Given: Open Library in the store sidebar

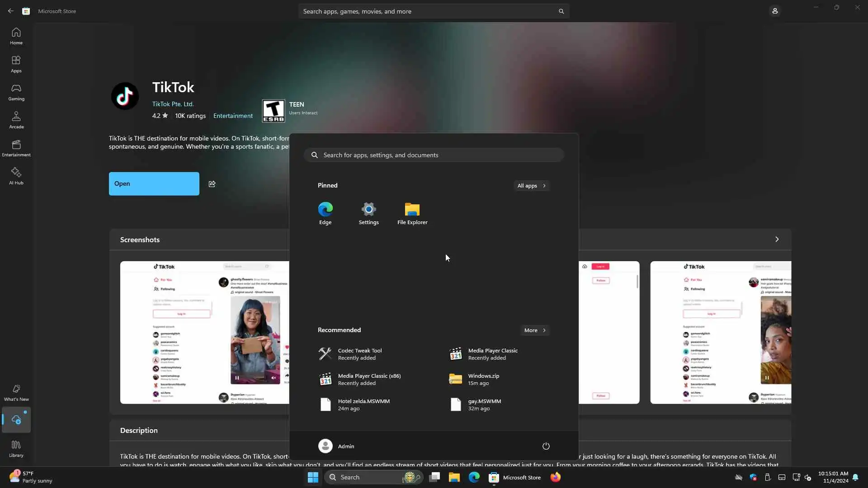Looking at the screenshot, I should [16, 449].
